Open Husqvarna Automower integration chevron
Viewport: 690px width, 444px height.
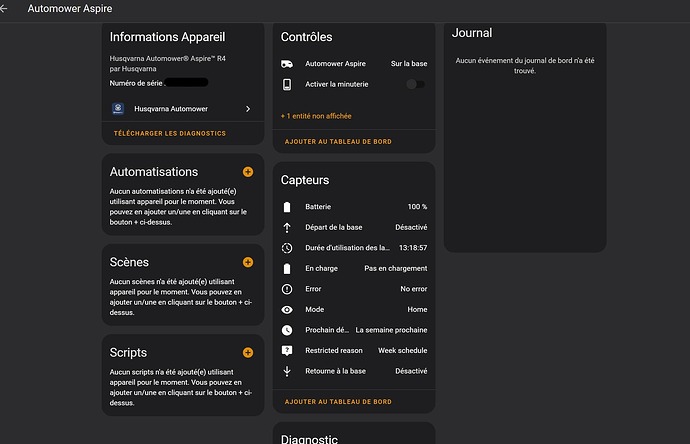click(248, 109)
